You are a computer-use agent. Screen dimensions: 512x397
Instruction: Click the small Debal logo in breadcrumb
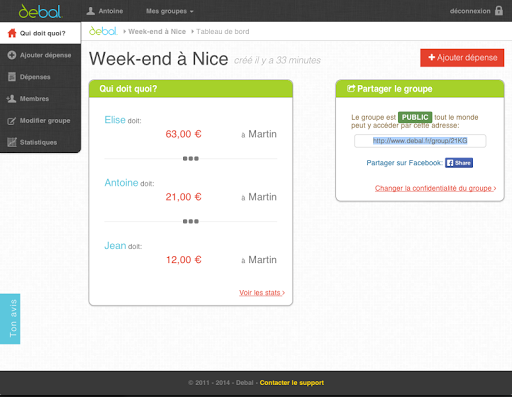pos(103,31)
